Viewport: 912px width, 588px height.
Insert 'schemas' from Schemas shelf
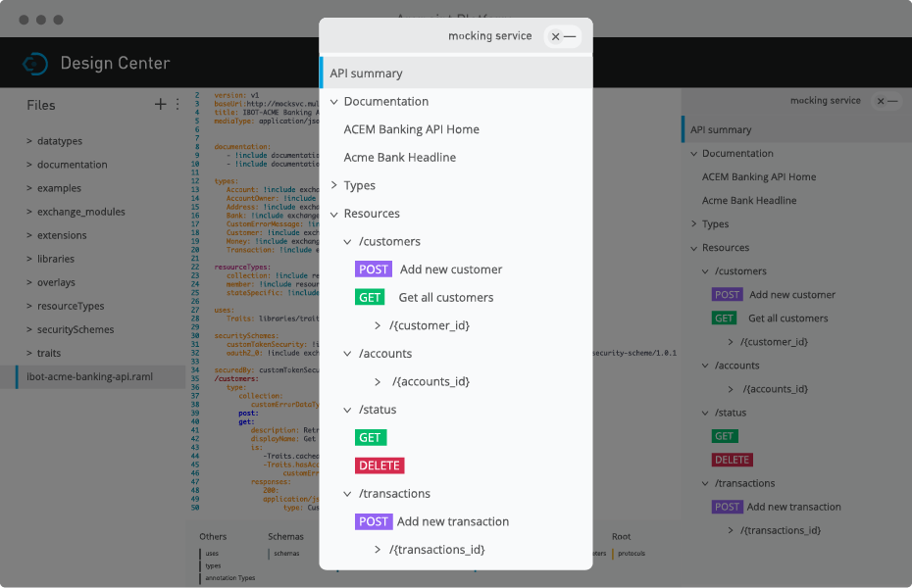286,554
